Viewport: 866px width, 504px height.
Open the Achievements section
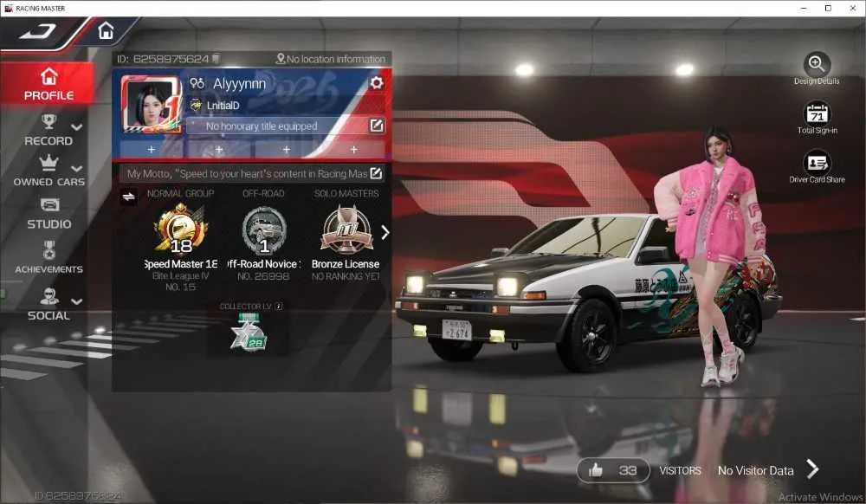click(49, 258)
